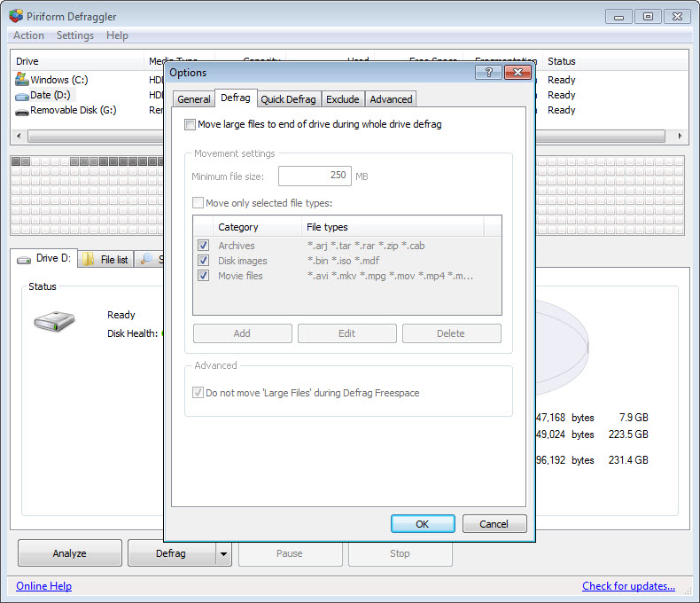Image resolution: width=700 pixels, height=603 pixels.
Task: Click the '*.bin *.iso *.mdf' file types
Action: (343, 261)
